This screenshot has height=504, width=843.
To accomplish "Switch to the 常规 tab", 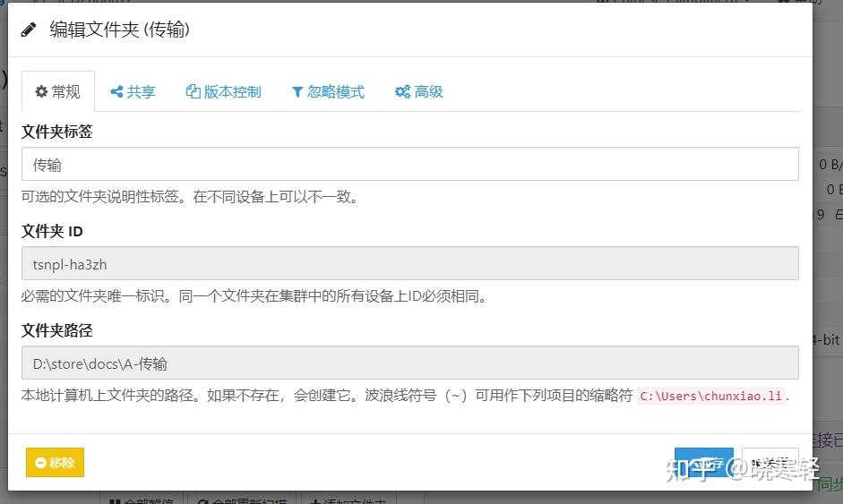I will click(58, 92).
